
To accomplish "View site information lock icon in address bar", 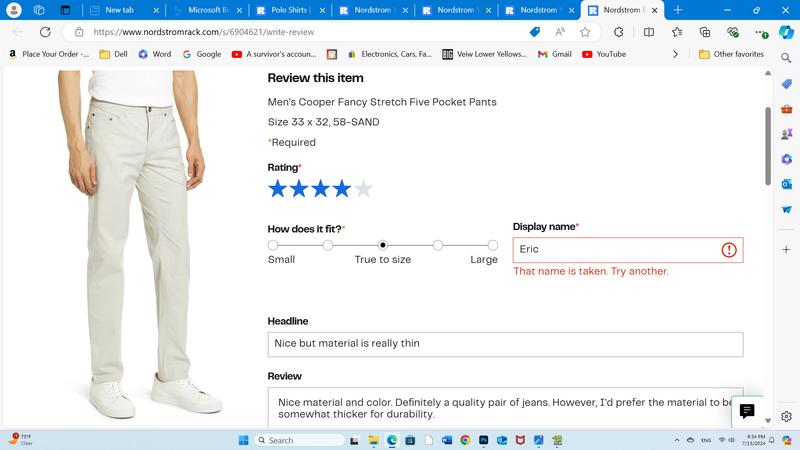I will pos(79,32).
